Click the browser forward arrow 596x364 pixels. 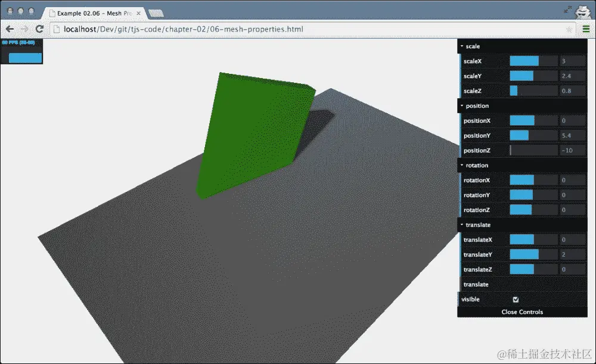click(x=24, y=29)
